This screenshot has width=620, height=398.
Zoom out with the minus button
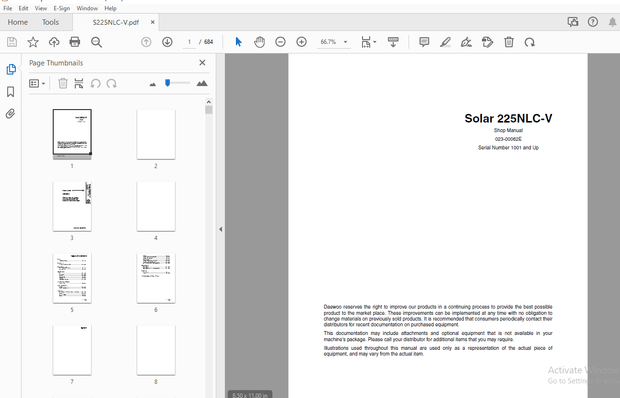tap(280, 42)
